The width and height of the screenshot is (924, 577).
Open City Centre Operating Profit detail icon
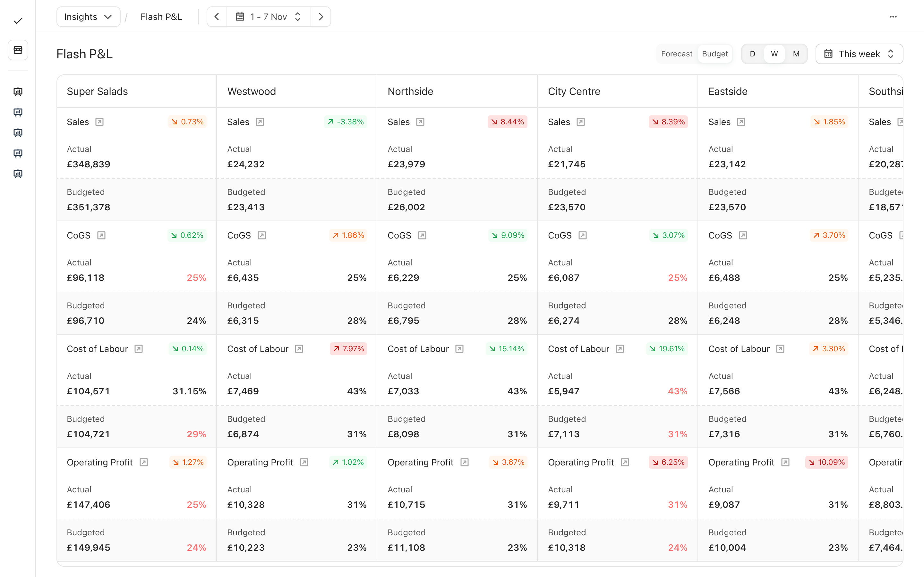625,462
